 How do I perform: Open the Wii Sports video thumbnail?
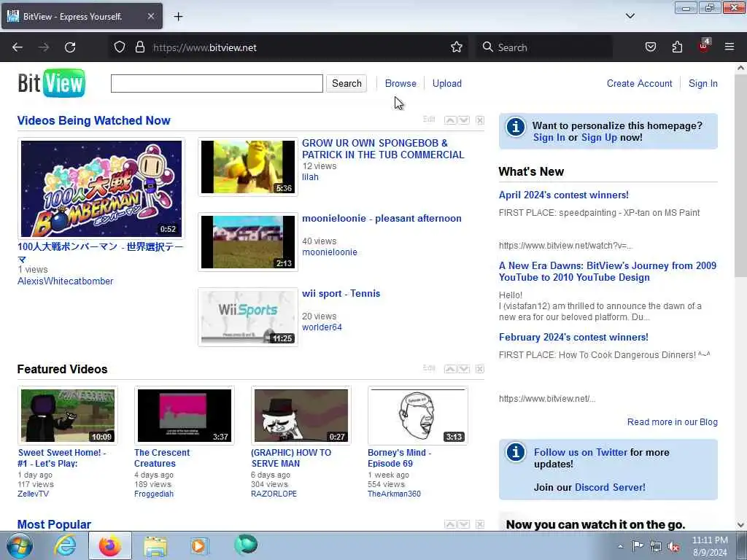pos(248,316)
